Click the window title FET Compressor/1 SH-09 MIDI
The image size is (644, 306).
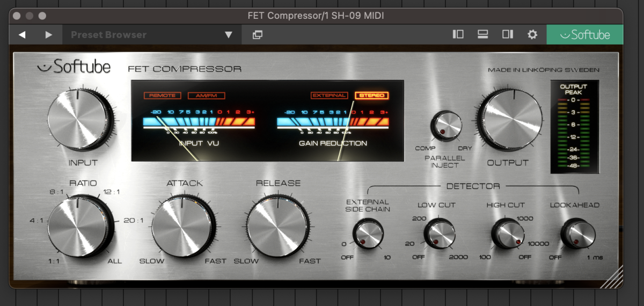[316, 16]
